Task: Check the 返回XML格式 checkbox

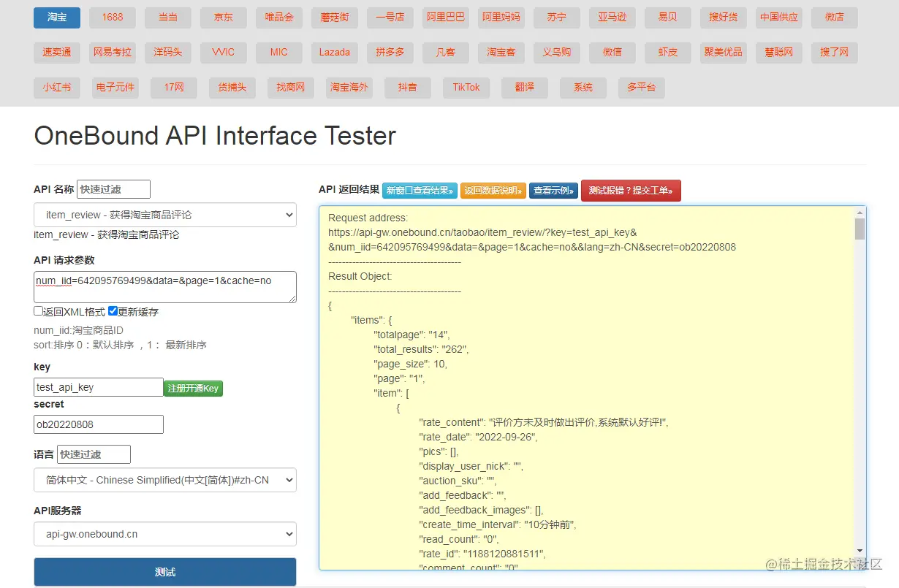Action: 39,311
